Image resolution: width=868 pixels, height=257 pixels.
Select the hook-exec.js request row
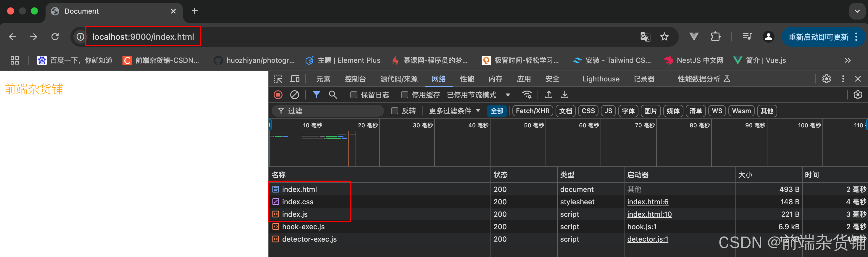568,227
